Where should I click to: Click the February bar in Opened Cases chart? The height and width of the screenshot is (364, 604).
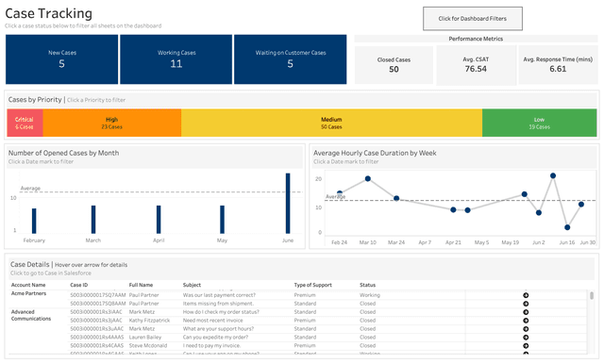34,221
